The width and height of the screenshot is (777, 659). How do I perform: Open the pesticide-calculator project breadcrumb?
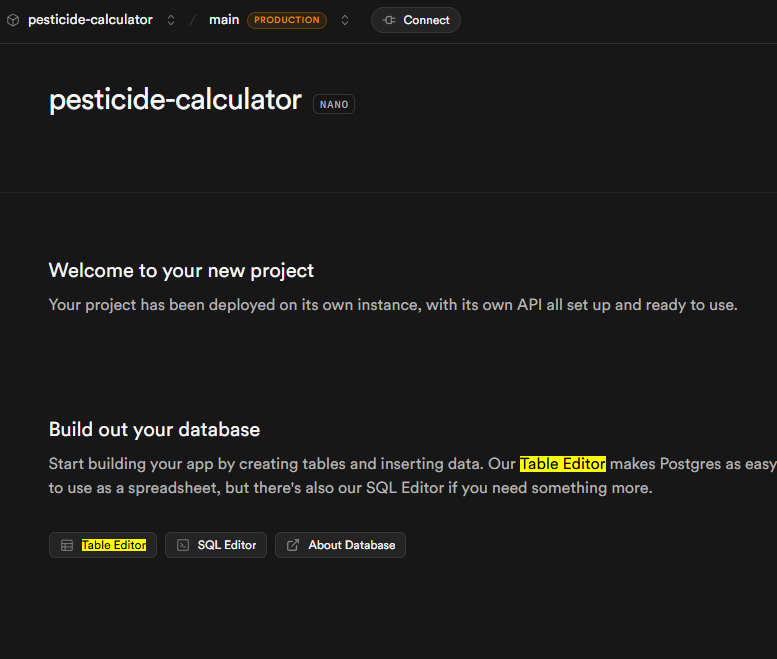(90, 20)
